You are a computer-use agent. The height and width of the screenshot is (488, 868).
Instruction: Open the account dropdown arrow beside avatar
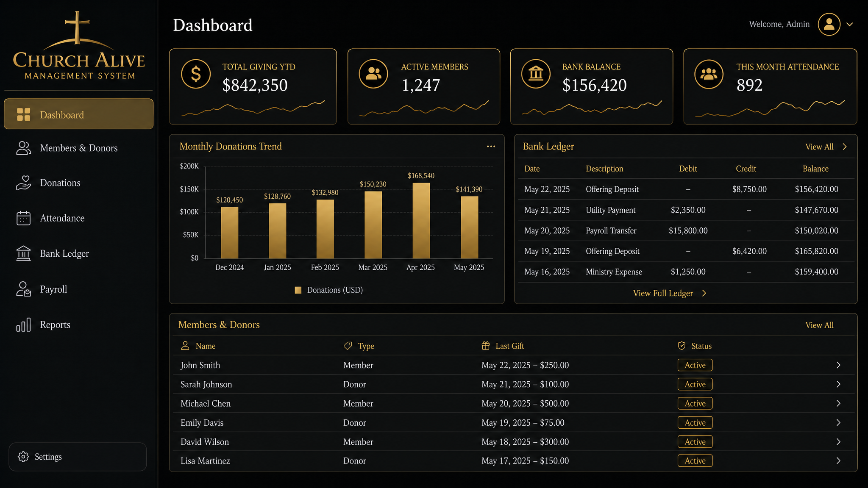click(850, 24)
